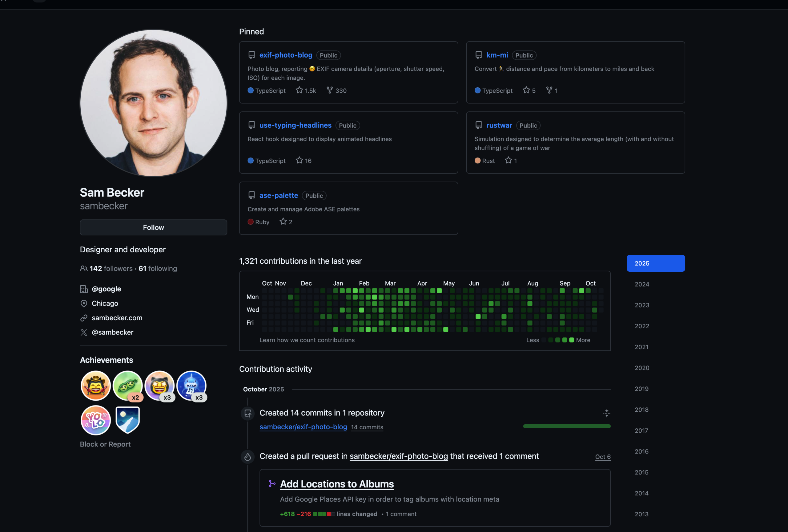Select the 2024 contribution year

[642, 284]
